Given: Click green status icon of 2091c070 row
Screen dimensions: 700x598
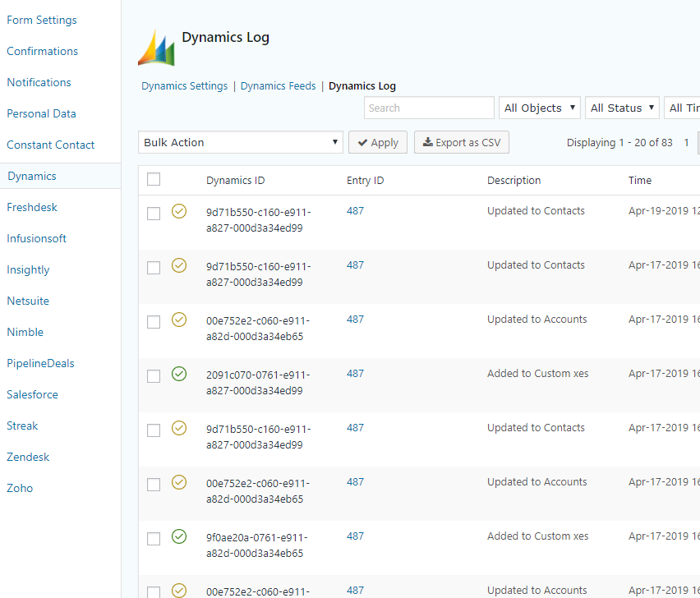Looking at the screenshot, I should coord(179,374).
